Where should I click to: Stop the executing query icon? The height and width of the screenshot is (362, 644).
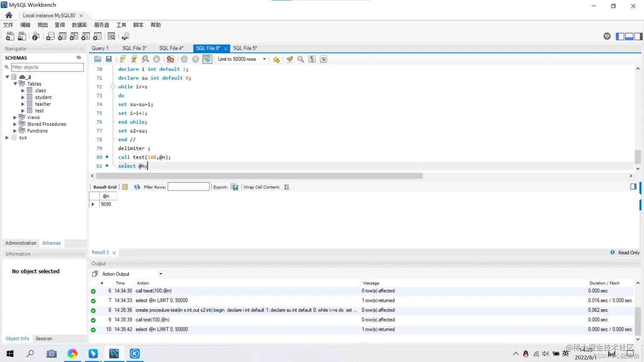pos(157,59)
